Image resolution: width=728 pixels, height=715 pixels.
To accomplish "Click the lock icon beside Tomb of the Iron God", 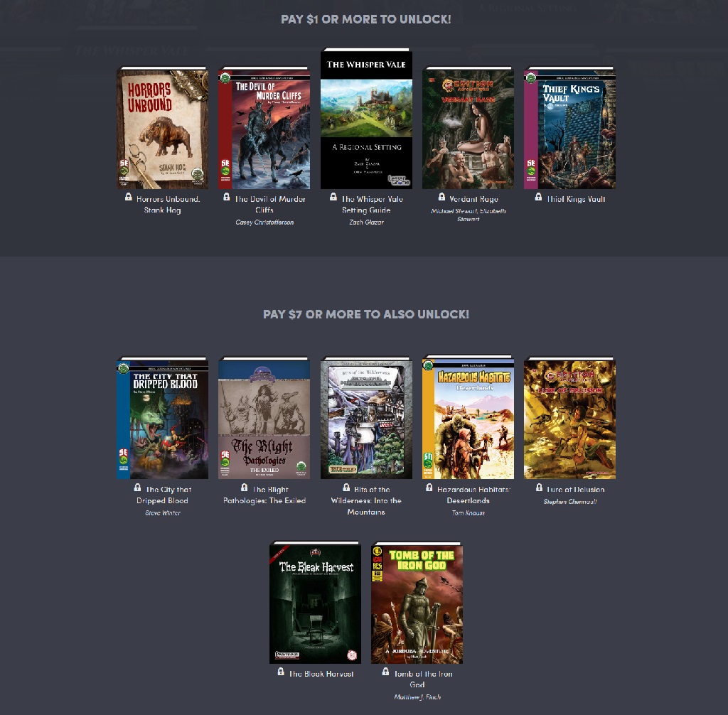I will (x=386, y=672).
